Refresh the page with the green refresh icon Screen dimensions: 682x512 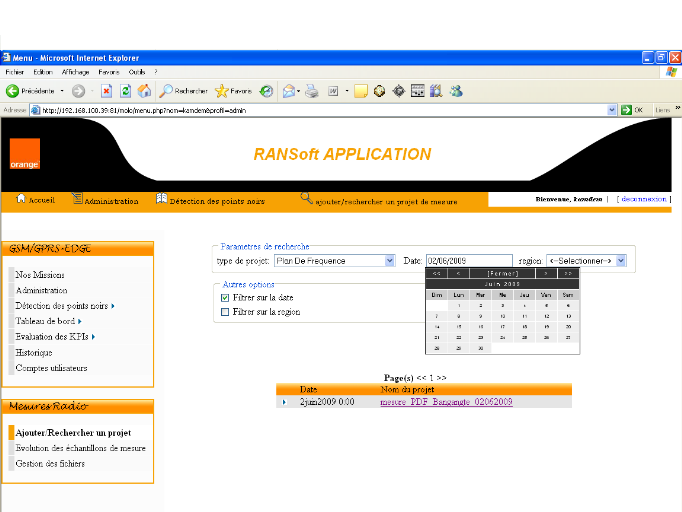click(x=126, y=91)
